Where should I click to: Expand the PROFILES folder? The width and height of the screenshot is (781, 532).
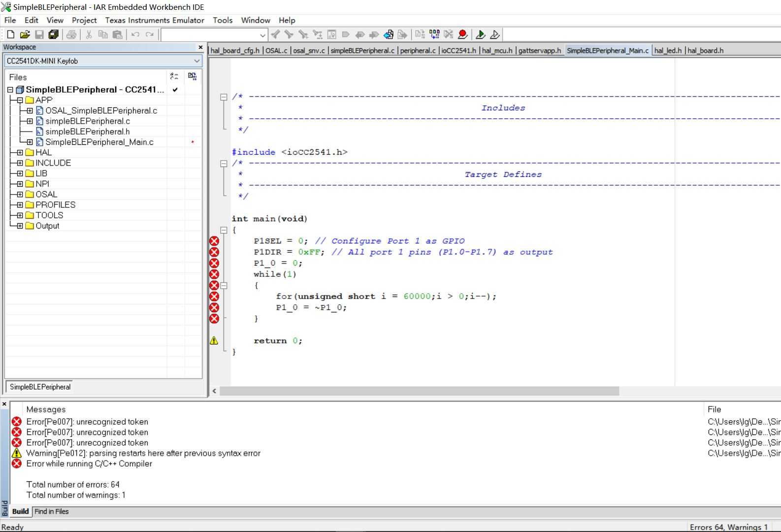(20, 205)
